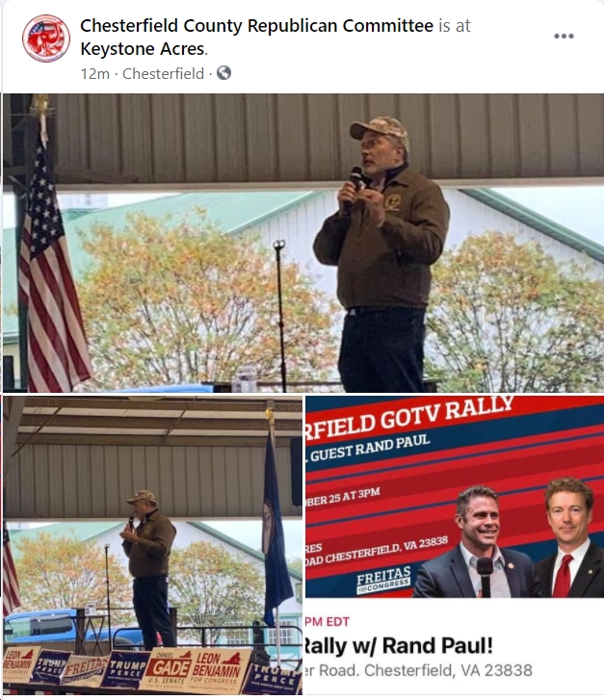The image size is (604, 700).
Task: Click the Chesterfield County Republican Committee profile picture
Action: coord(46,38)
